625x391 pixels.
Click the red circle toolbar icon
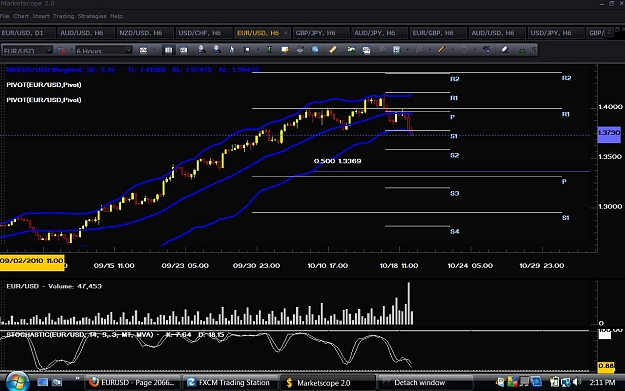62,51
